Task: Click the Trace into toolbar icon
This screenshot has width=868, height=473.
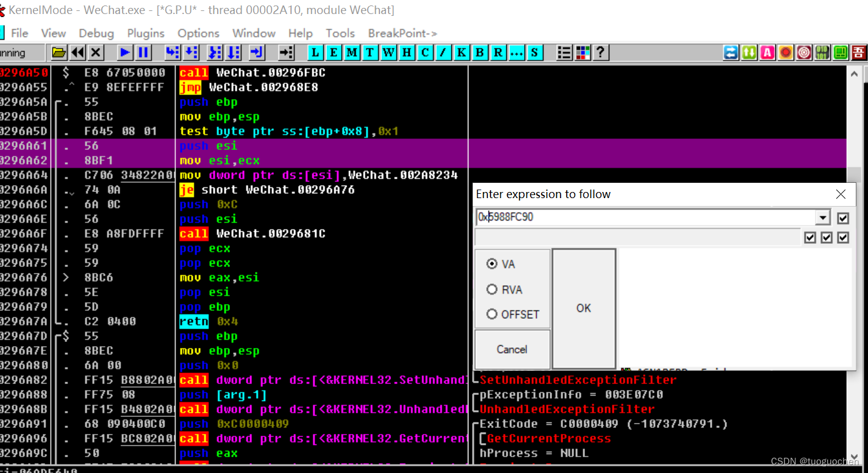Action: 215,52
